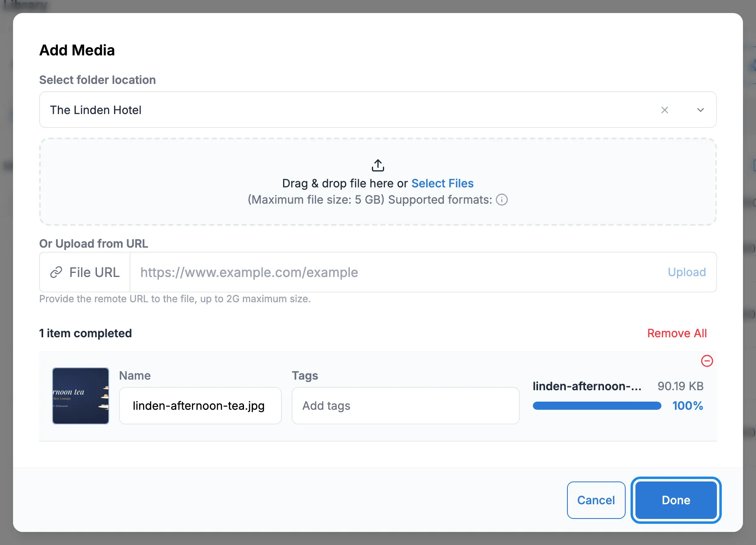Click the 100% progress label

coord(688,406)
